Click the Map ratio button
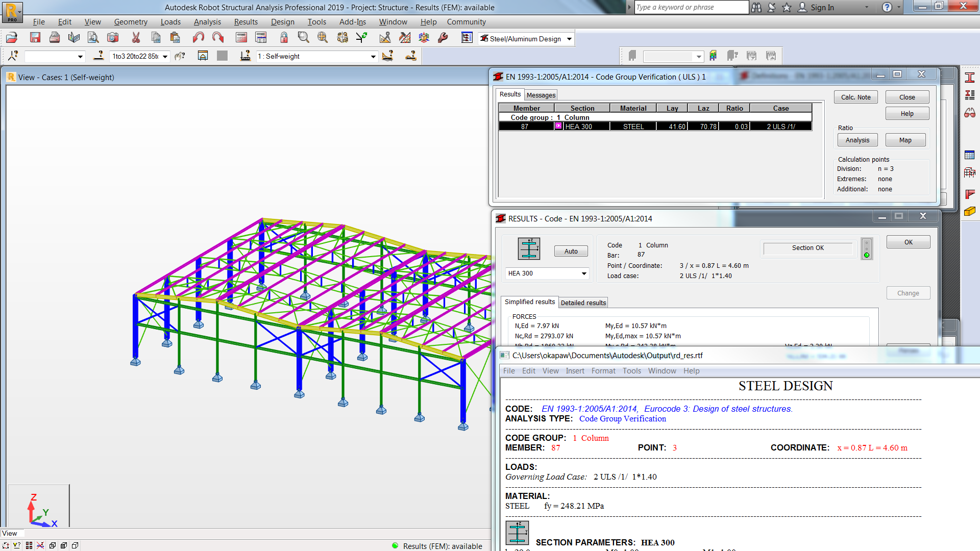Viewport: 980px width, 551px height. (905, 140)
